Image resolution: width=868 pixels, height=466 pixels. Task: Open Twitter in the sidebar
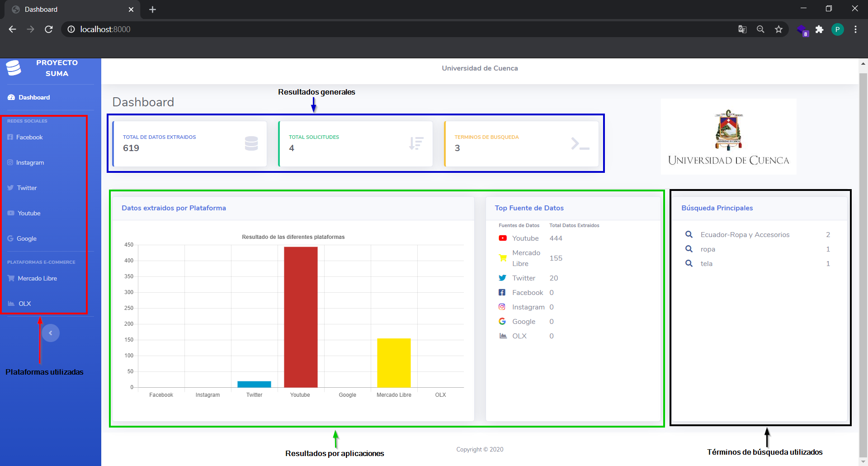point(22,188)
